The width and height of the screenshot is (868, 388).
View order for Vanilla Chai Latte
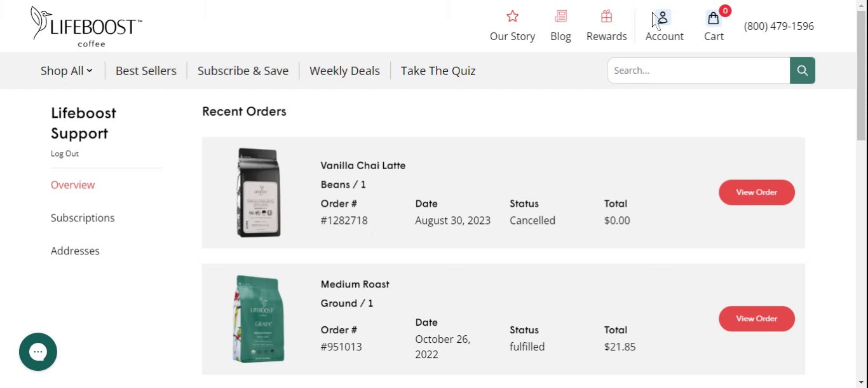pyautogui.click(x=756, y=192)
